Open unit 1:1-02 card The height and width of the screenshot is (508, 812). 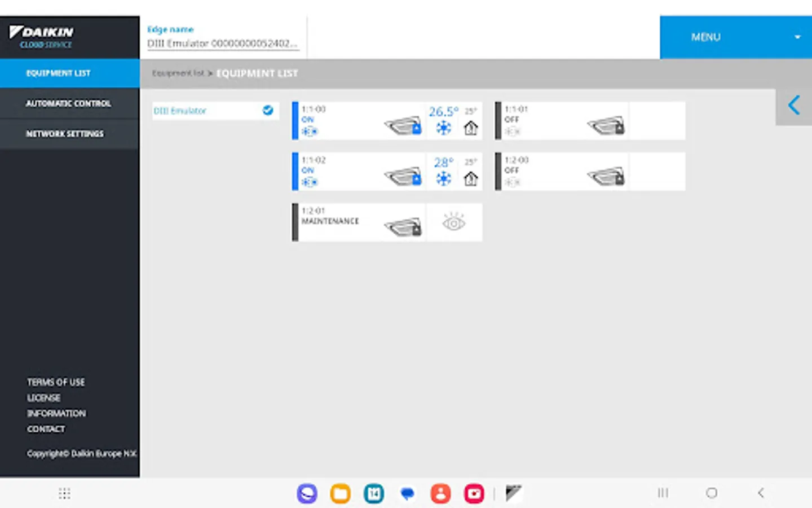coord(387,172)
